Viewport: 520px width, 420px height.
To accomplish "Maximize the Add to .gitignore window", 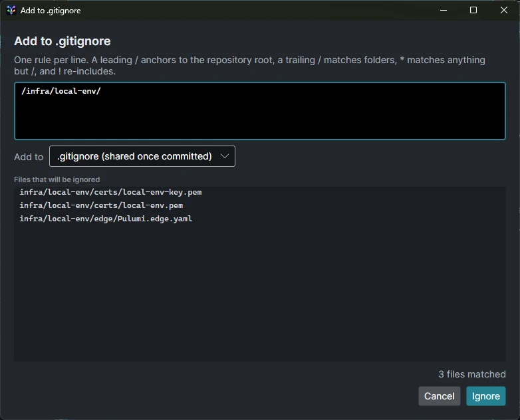I will coord(473,10).
